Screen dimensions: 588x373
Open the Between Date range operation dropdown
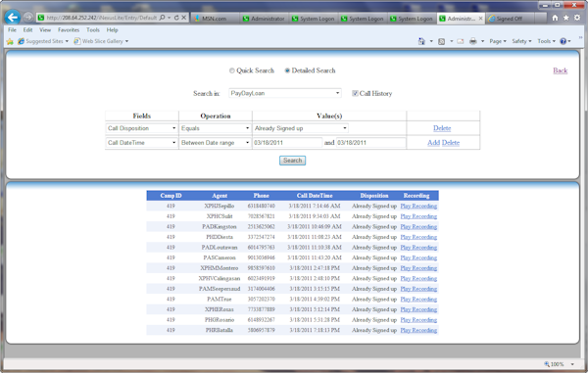(216, 143)
